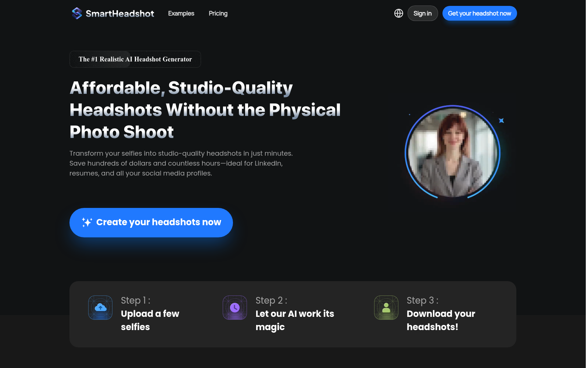The height and width of the screenshot is (368, 588).
Task: Click the Upload a few selfies text
Action: 150,320
